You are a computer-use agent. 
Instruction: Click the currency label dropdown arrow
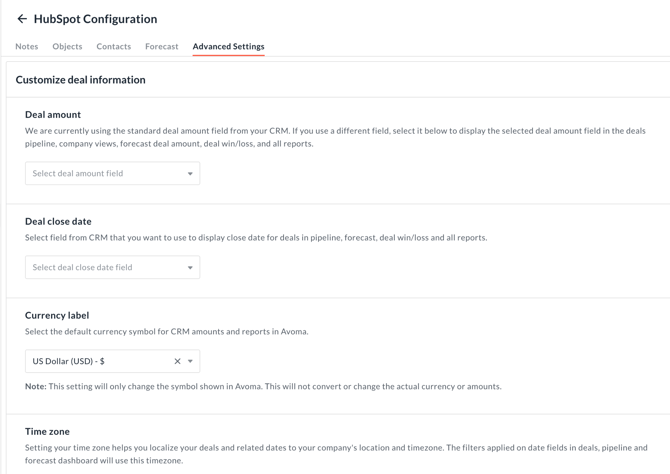tap(190, 361)
